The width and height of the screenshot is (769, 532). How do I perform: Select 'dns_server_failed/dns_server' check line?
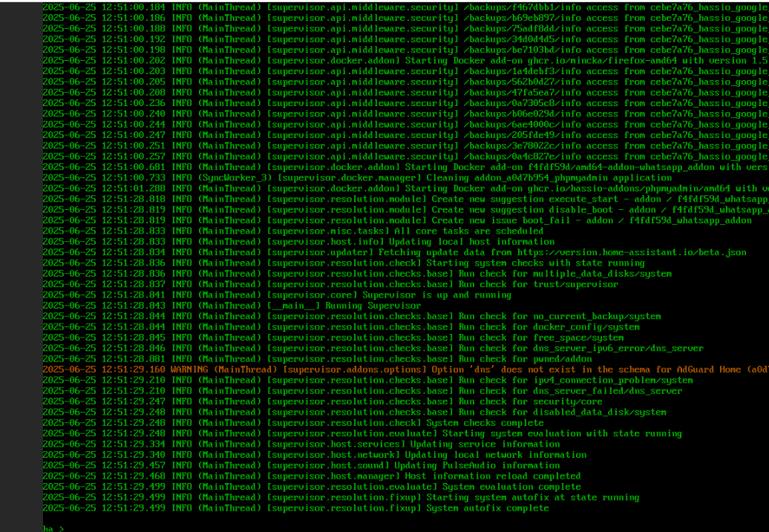pos(362,391)
